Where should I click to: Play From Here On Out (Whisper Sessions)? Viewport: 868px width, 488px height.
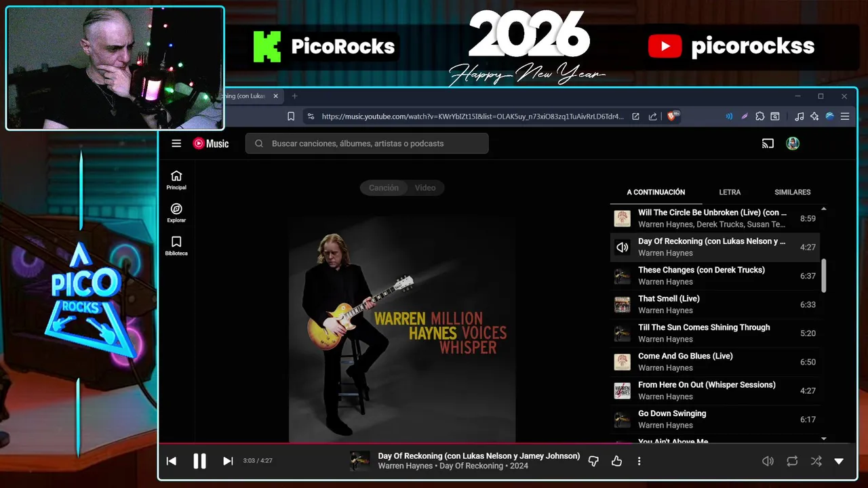pyautogui.click(x=715, y=390)
